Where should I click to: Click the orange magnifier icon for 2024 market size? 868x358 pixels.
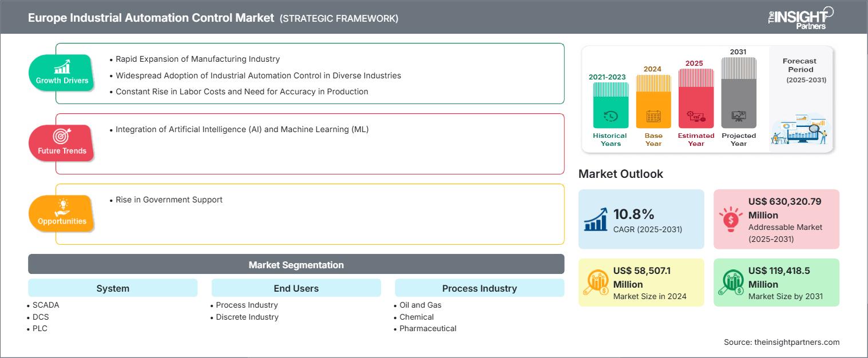pos(598,282)
